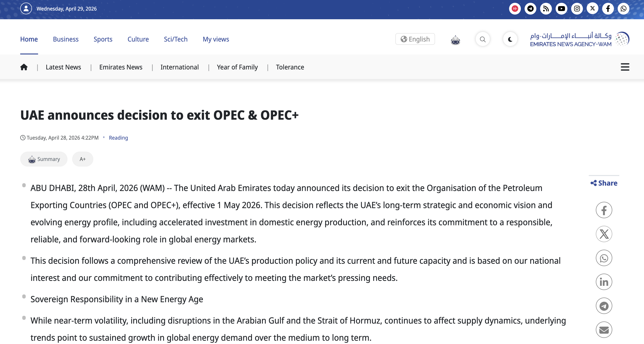Open the YouTube channel icon

(561, 9)
